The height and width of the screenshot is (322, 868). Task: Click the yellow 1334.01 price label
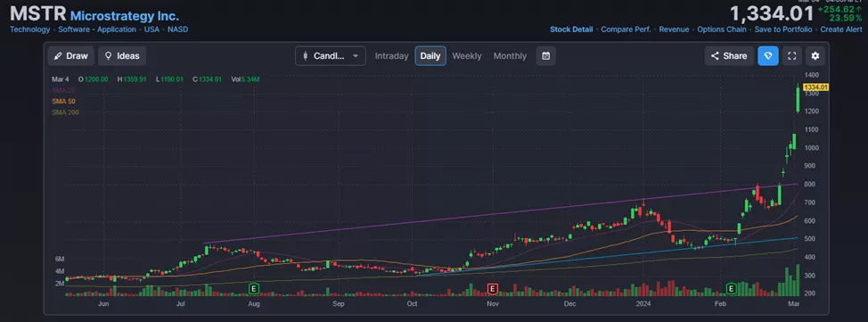coord(815,87)
